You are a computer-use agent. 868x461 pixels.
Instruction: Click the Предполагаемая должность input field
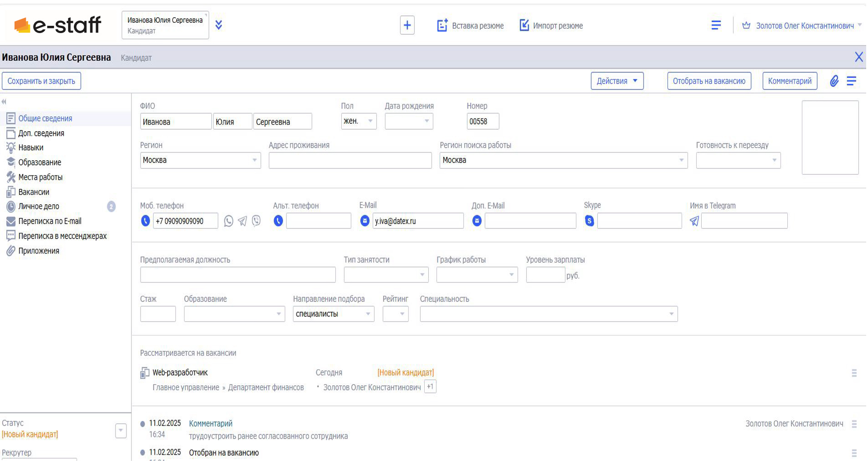click(x=238, y=275)
